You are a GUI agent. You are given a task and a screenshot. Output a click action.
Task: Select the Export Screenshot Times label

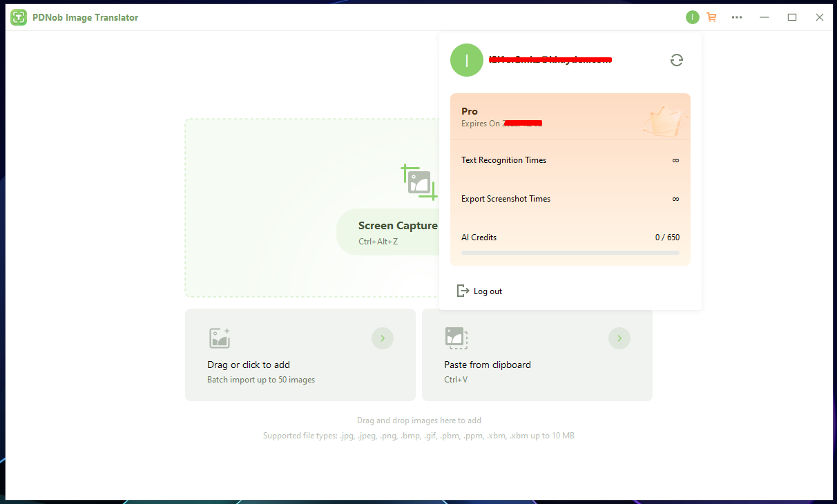coord(506,199)
